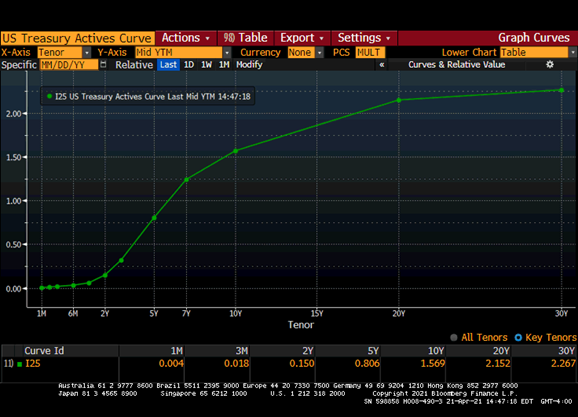Click the 2.152 value cell
Viewport: 578px width, 417px height.
coord(498,364)
